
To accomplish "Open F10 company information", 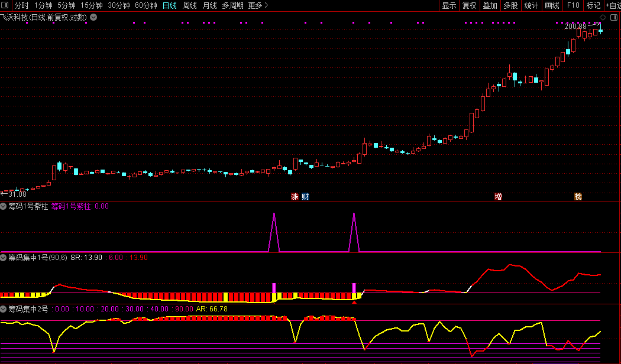I will (x=573, y=6).
